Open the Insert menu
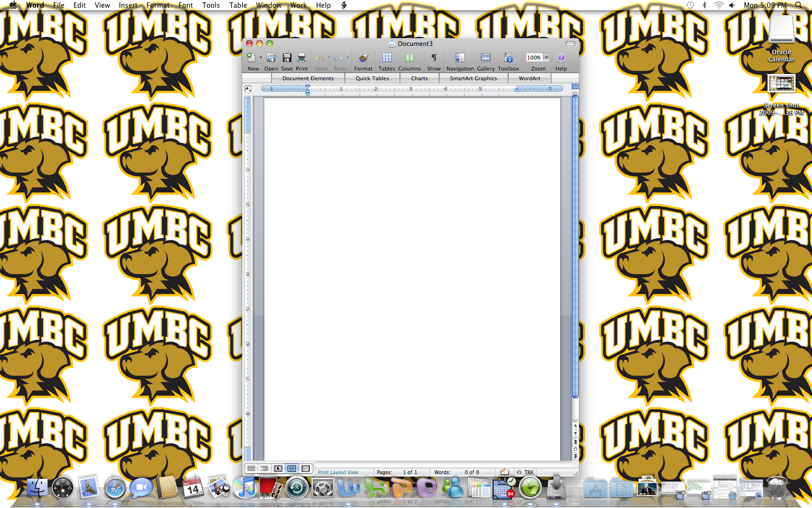 click(128, 5)
